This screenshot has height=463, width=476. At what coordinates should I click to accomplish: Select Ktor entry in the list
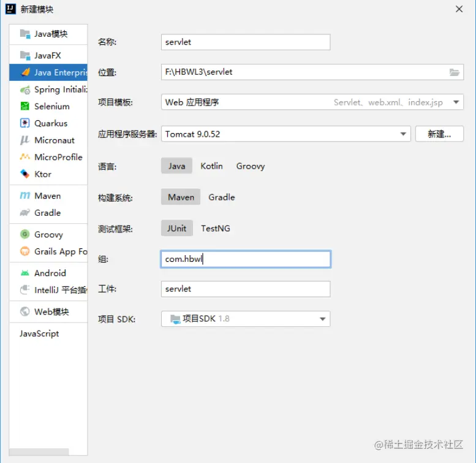(x=48, y=174)
